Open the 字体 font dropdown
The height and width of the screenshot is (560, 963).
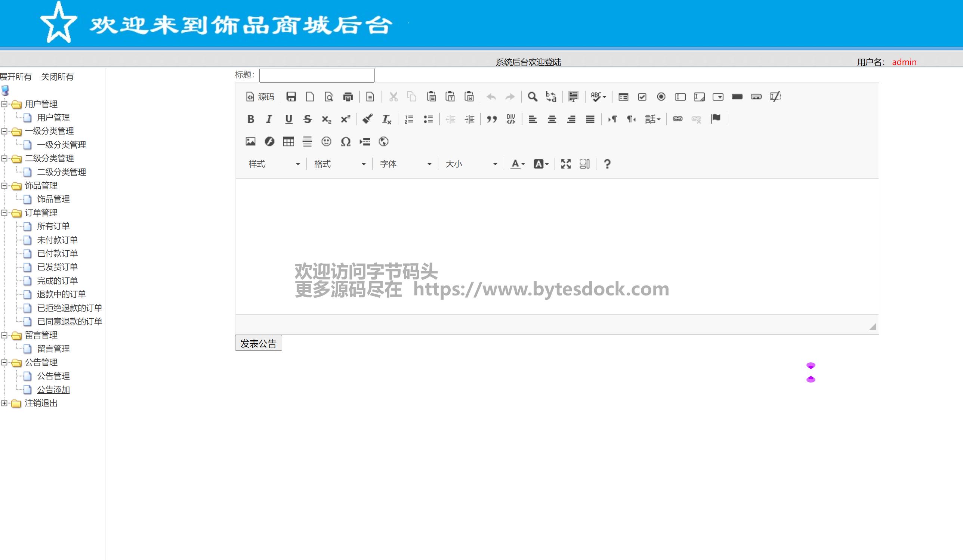click(405, 164)
